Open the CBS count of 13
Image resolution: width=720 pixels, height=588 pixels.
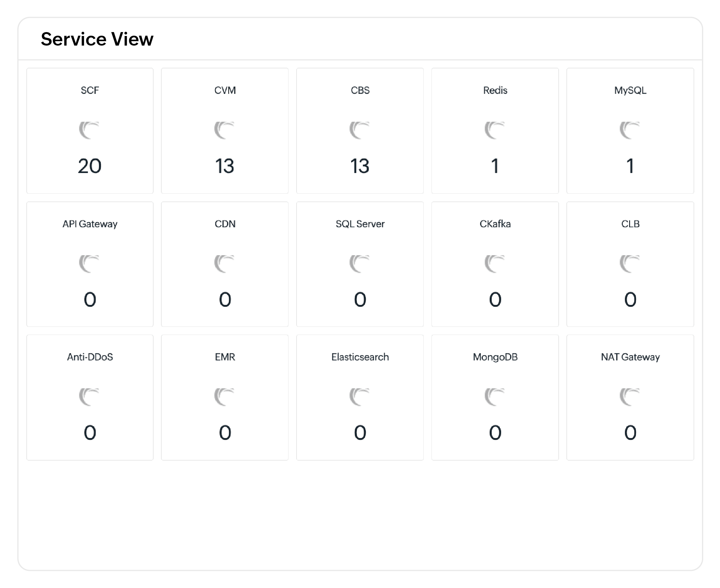click(360, 166)
